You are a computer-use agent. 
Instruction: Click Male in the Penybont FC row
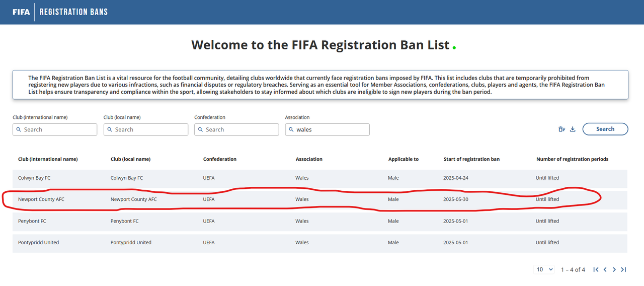click(x=393, y=221)
